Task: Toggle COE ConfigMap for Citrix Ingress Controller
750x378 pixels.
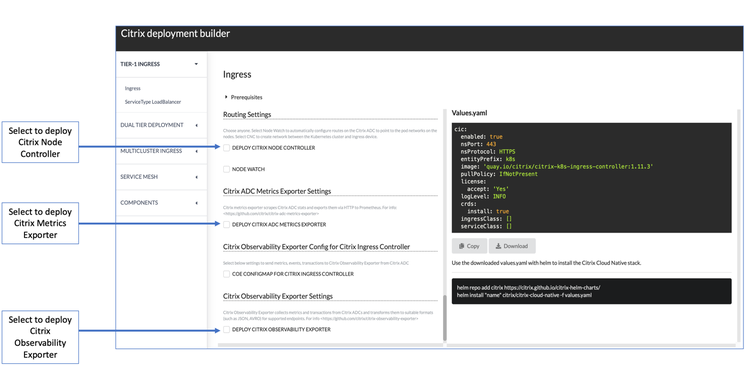Action: 227,274
